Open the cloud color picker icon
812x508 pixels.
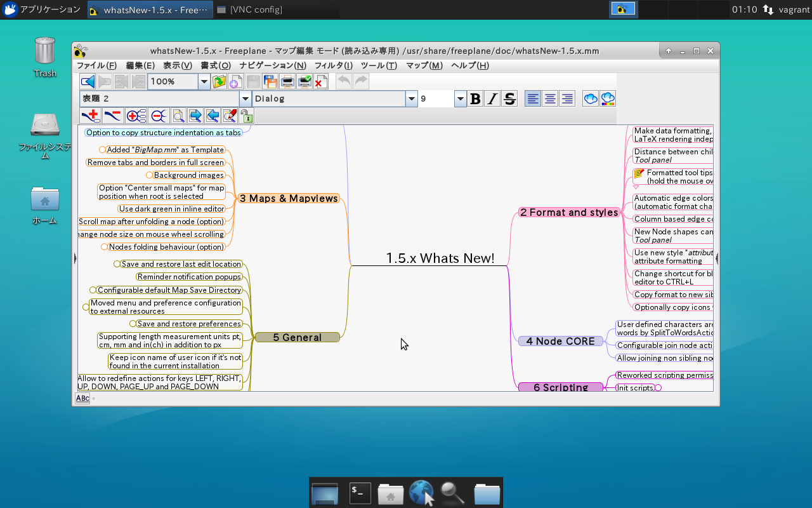point(607,98)
